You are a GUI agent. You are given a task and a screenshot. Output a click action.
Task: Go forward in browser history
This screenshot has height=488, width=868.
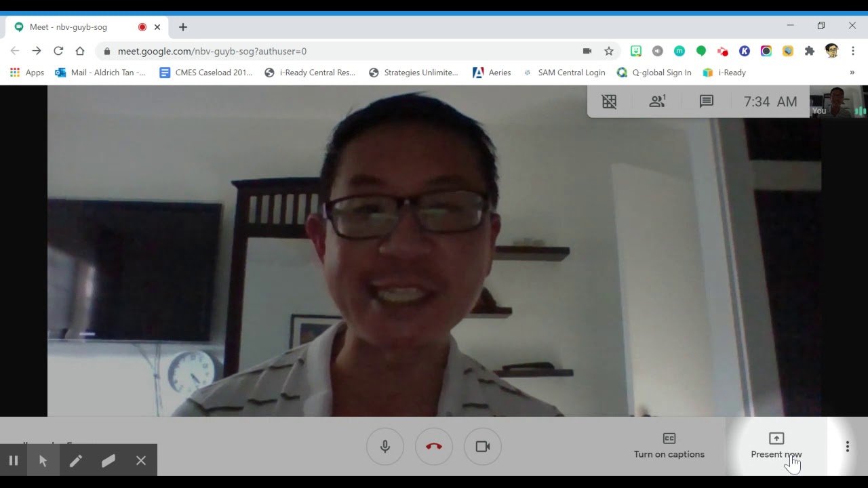pos(37,51)
